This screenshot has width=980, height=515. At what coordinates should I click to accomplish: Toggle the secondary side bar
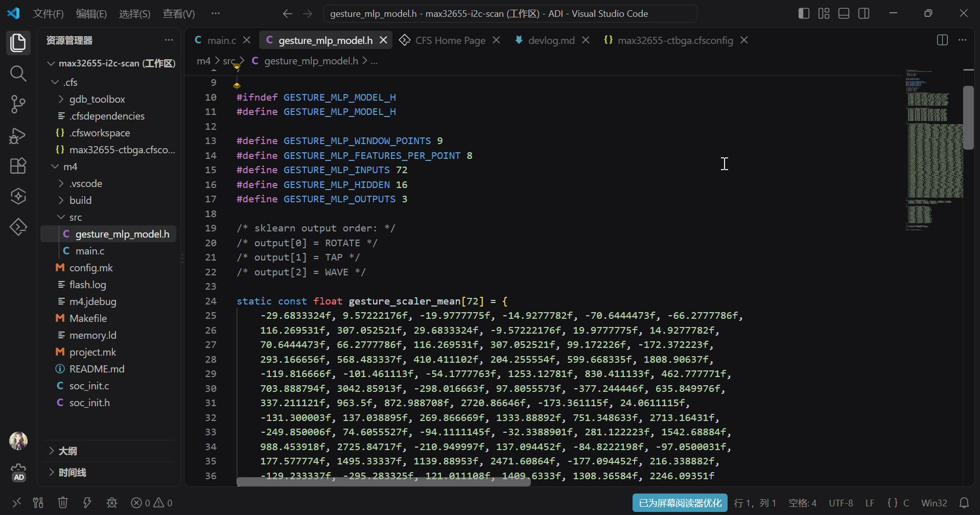[x=864, y=13]
